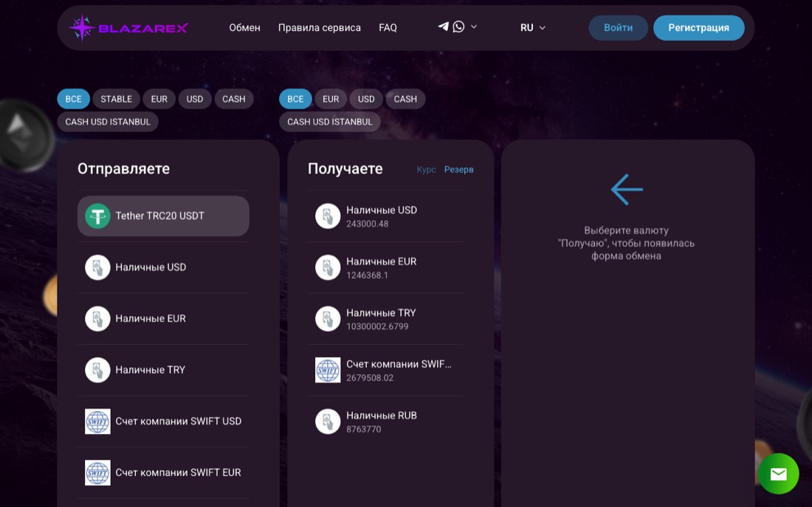
Task: Click cash icon for Наличные RUB
Action: pos(328,421)
